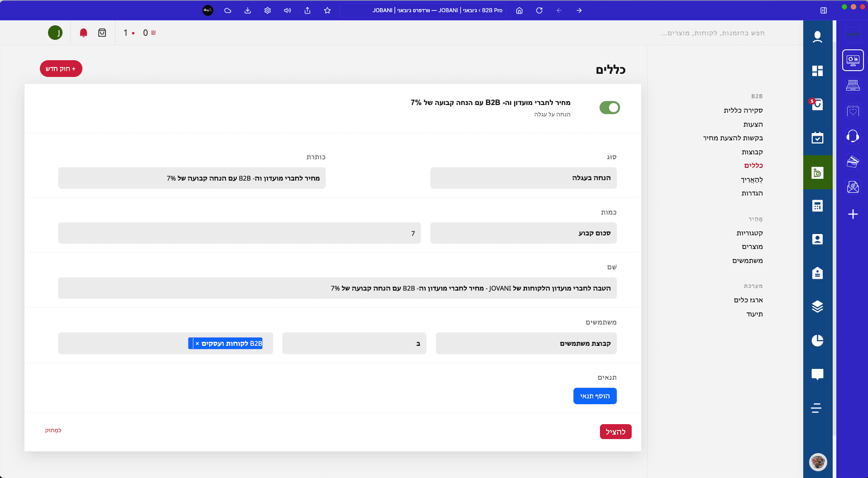
Task: Click the הוסף תנאי button
Action: click(595, 396)
